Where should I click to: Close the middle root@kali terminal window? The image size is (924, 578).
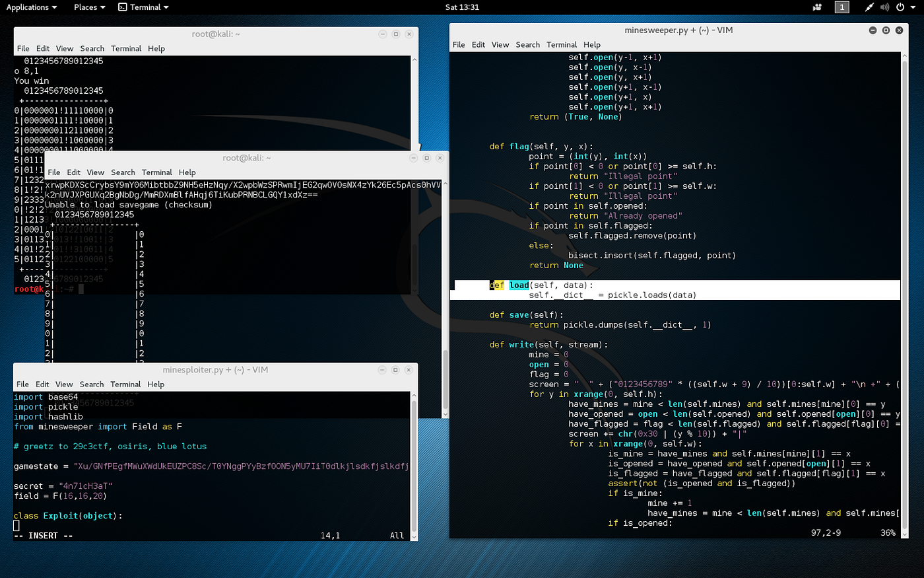(x=440, y=158)
